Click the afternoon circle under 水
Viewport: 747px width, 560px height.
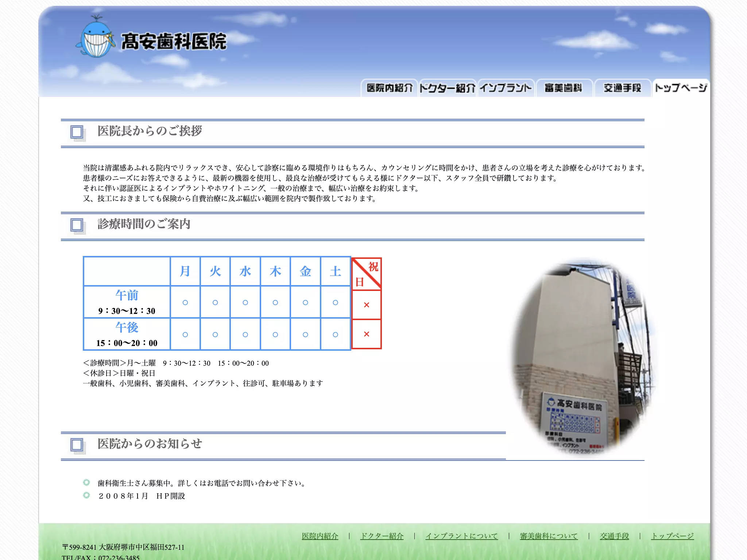[245, 335]
